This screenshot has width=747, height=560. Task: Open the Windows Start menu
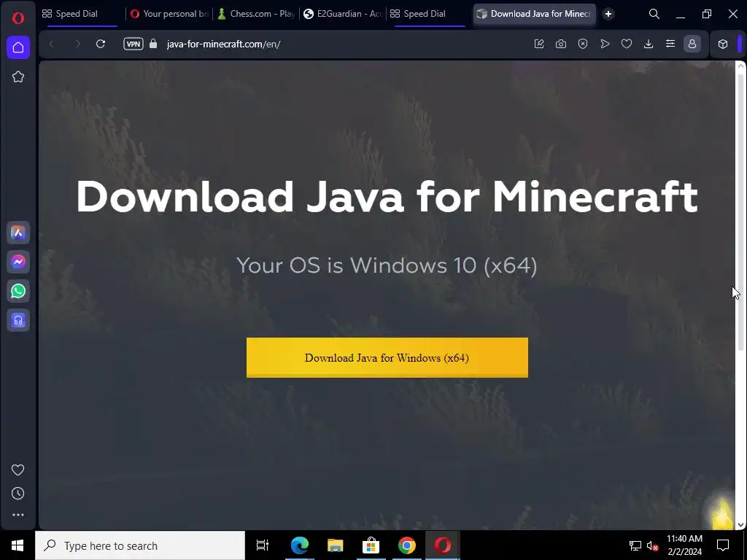[x=18, y=545]
